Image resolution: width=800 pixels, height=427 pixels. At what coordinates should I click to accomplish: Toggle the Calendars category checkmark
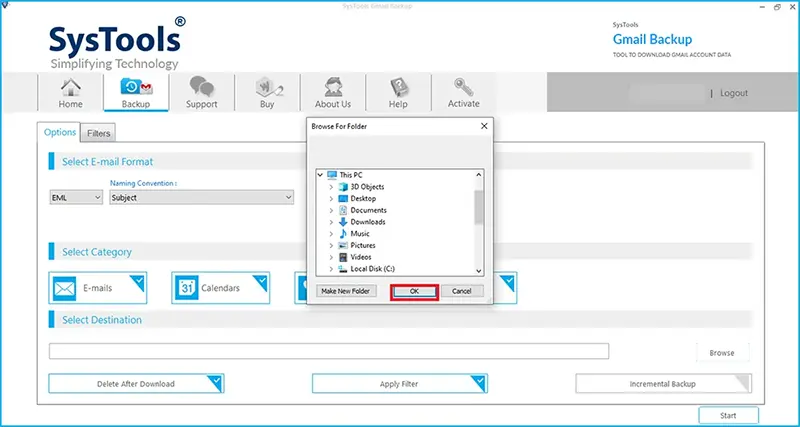click(x=260, y=283)
